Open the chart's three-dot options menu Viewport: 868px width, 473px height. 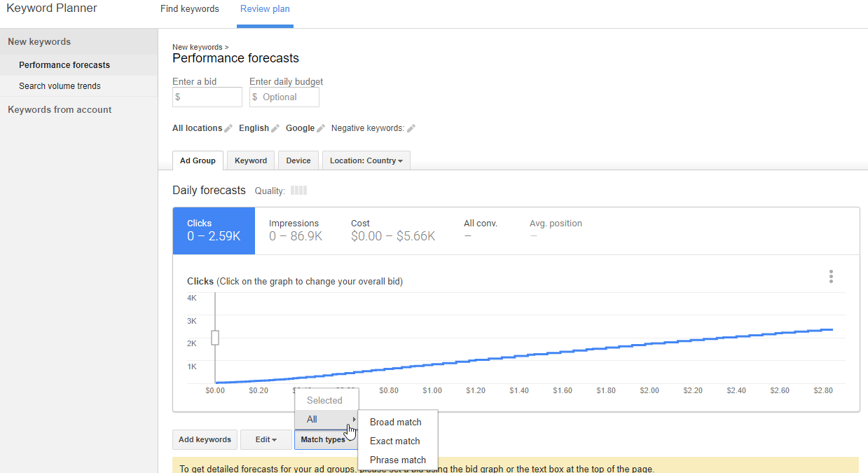831,276
